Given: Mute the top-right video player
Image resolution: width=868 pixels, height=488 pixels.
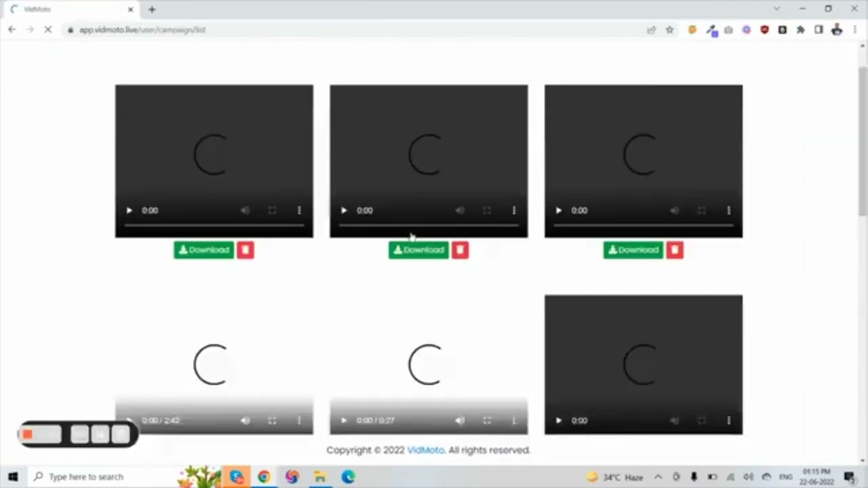Looking at the screenshot, I should pos(674,210).
